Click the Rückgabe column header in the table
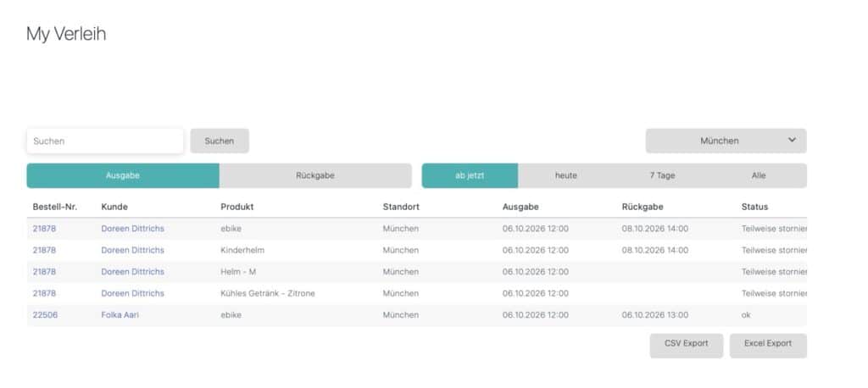Viewport: 868px width, 388px height. pos(643,207)
